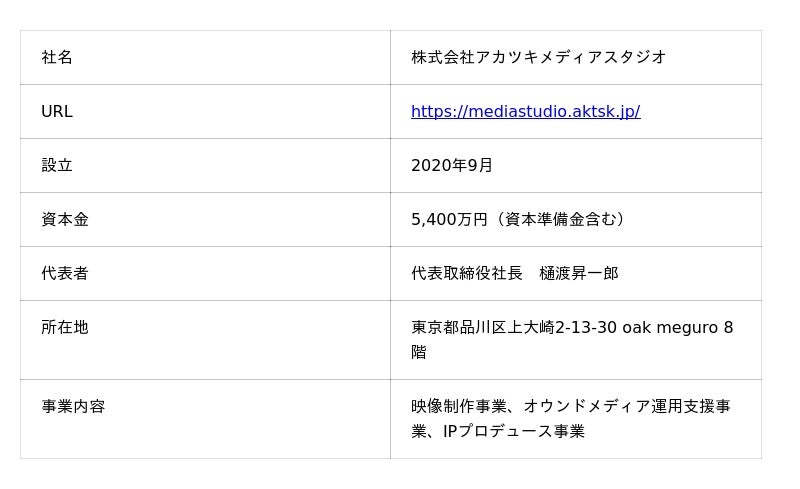This screenshot has height=489, width=800.
Task: Select the company name 株式会社アカツキメディアスタジオ
Action: (x=538, y=58)
